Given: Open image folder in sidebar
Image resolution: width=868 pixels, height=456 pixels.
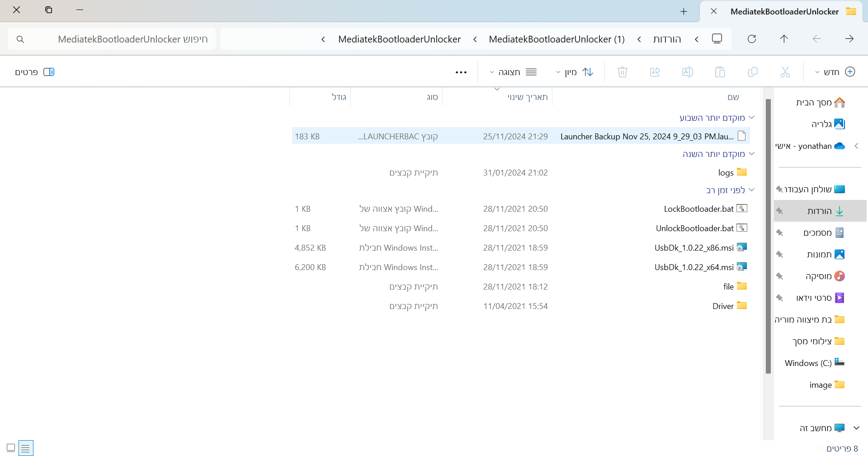Looking at the screenshot, I should [826, 385].
